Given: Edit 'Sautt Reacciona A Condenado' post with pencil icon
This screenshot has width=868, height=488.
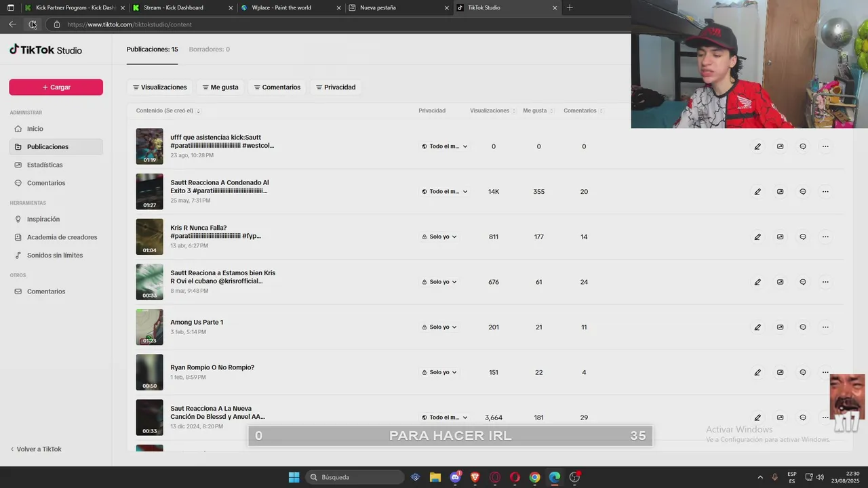Looking at the screenshot, I should pos(757,192).
